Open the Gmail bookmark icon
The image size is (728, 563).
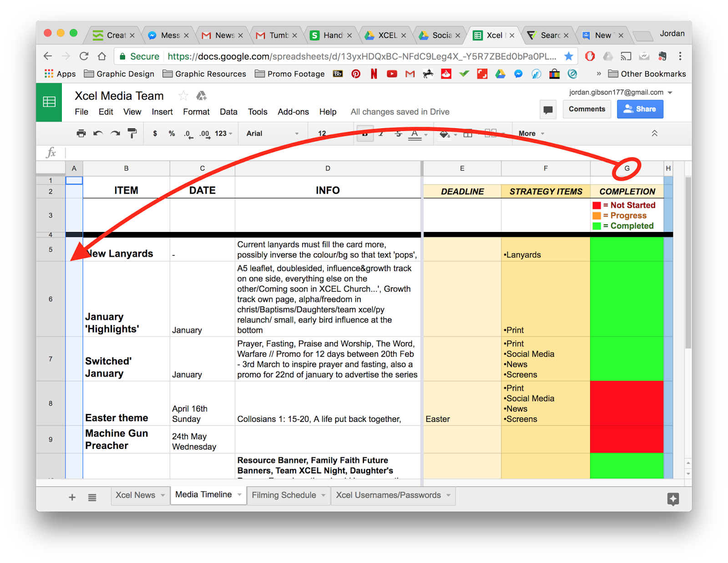coord(410,74)
